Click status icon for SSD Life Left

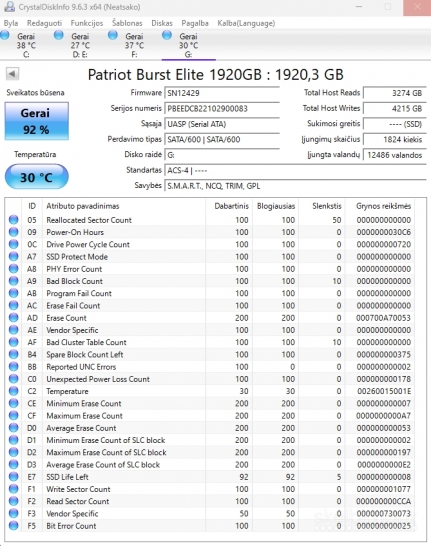[14, 477]
